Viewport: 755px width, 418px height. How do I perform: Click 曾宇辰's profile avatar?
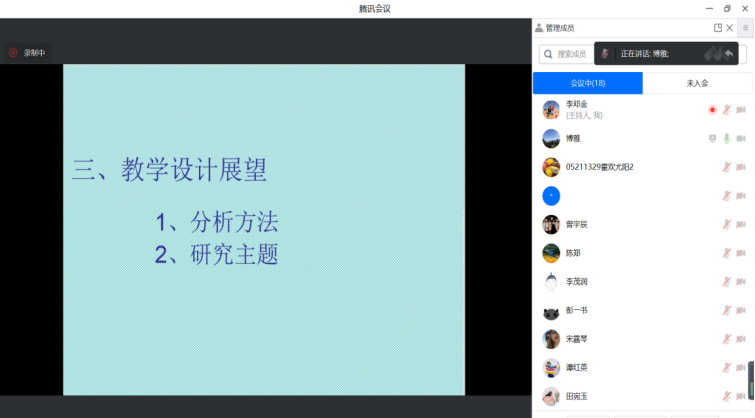click(x=551, y=225)
